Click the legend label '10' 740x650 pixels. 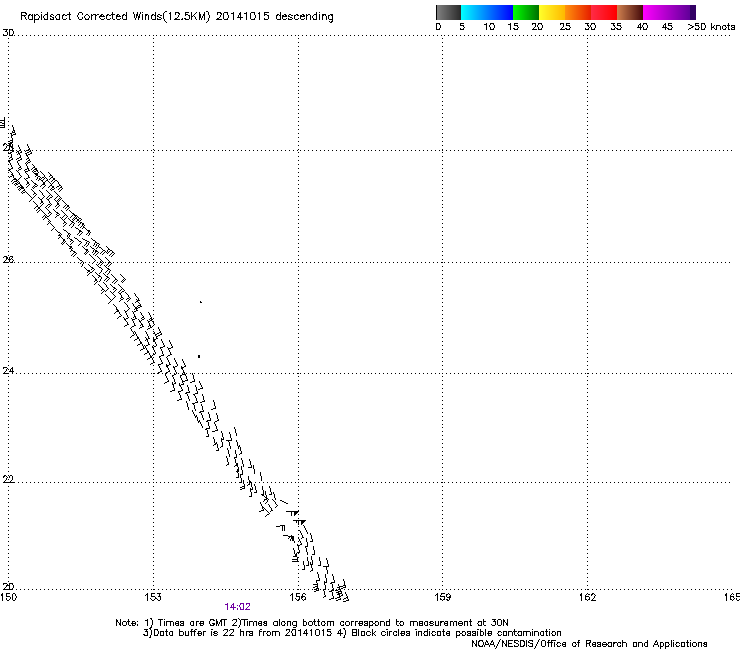(489, 27)
